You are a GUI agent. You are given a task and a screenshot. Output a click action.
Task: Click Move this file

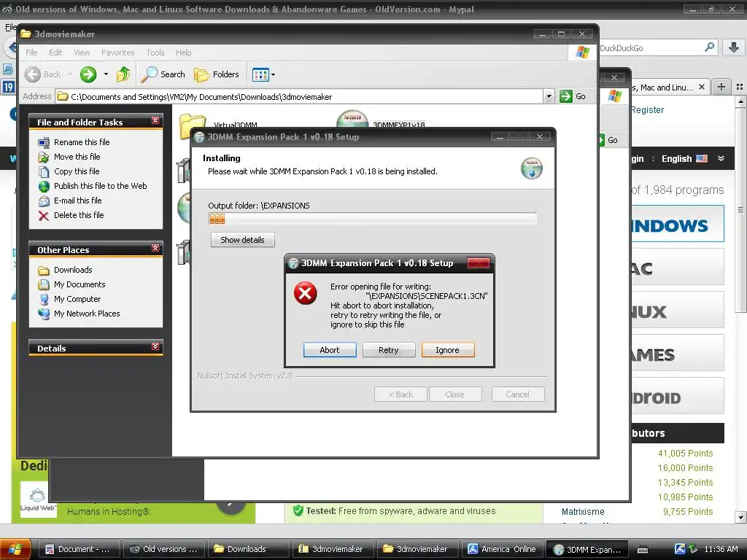pyautogui.click(x=77, y=157)
